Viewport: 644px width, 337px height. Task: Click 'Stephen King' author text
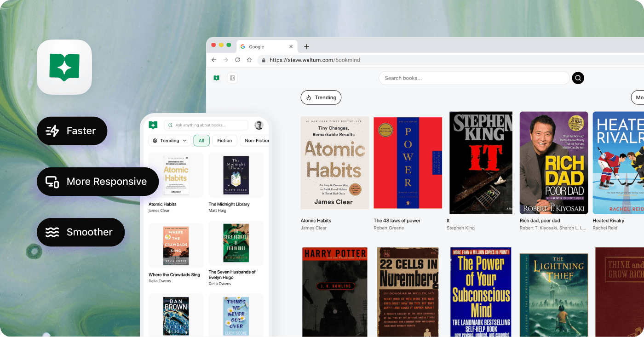[460, 228]
